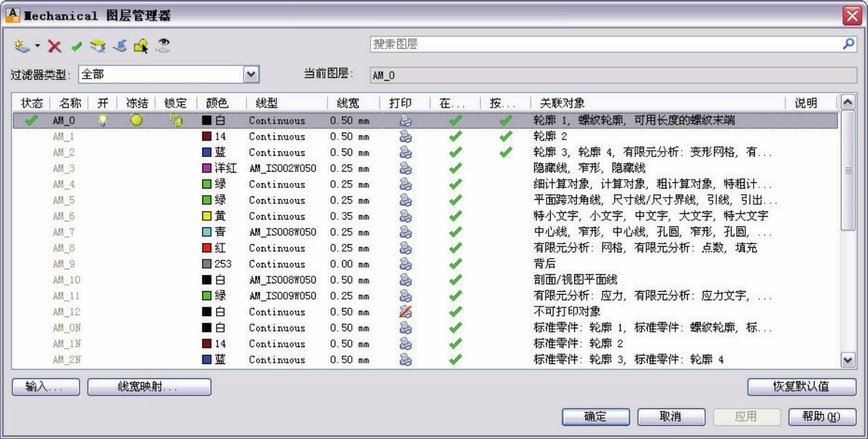Viewport: 868px width, 439px height.
Task: Open the 0.00 mm lineweight for AM_9
Action: pyautogui.click(x=349, y=264)
